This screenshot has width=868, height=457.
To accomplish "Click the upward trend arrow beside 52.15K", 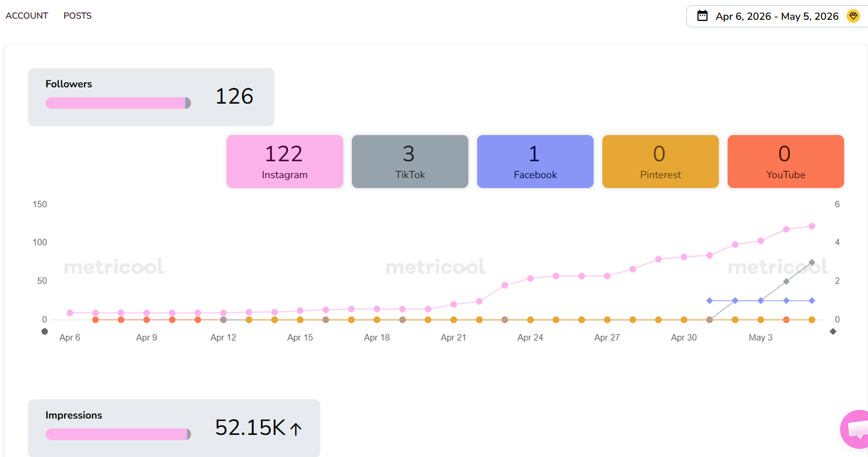I will [x=296, y=429].
